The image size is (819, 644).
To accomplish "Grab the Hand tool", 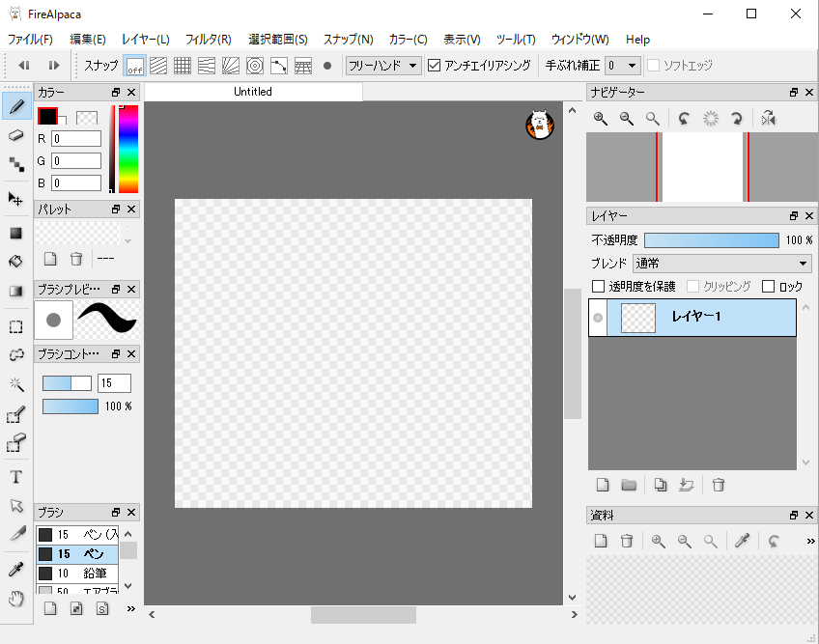I will click(15, 598).
